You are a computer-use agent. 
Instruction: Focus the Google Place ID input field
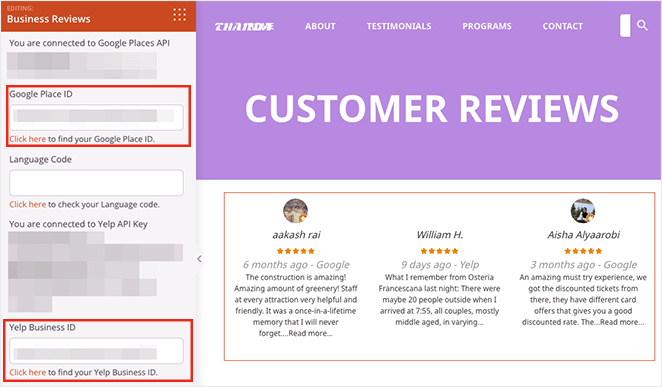(96, 117)
